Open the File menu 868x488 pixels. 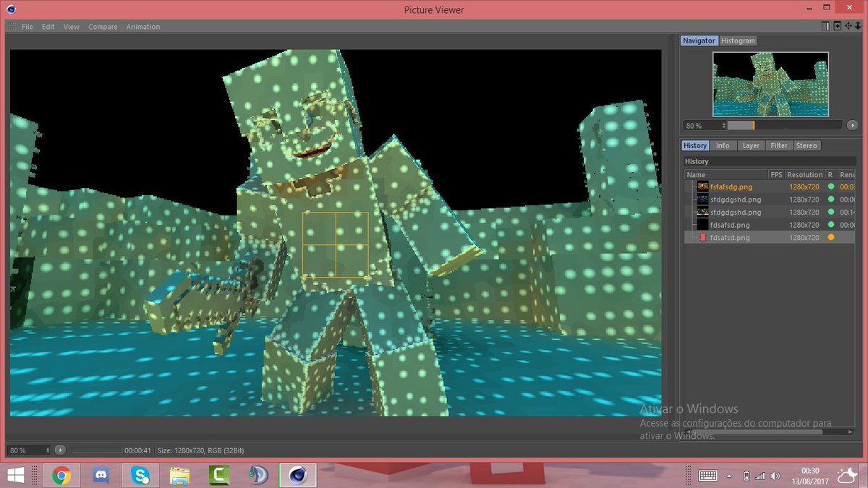pos(27,27)
